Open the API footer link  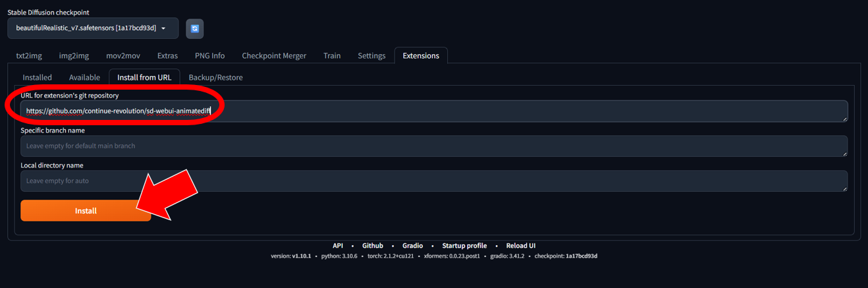338,246
